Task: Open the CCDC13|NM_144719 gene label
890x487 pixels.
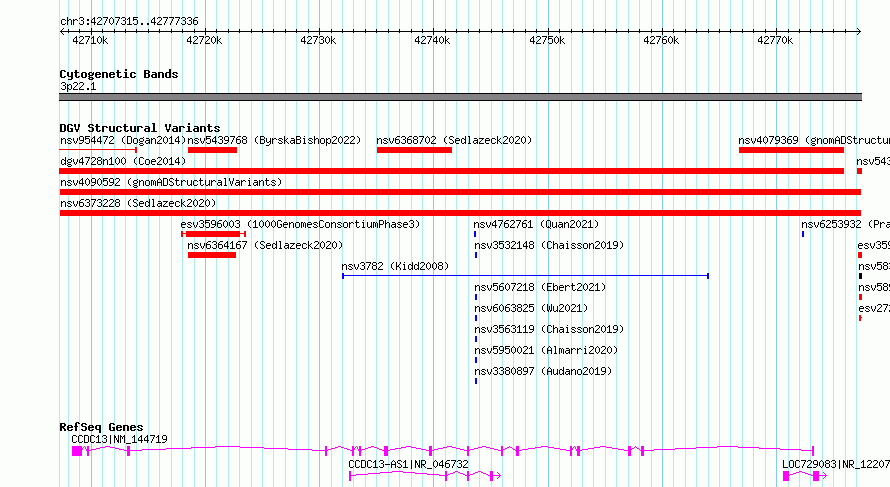Action: [x=119, y=439]
